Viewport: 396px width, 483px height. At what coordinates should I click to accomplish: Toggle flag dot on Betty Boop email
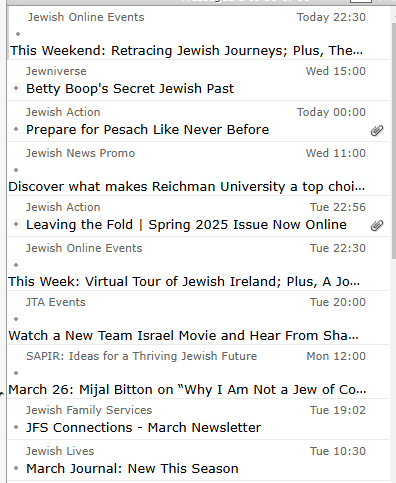pyautogui.click(x=16, y=88)
